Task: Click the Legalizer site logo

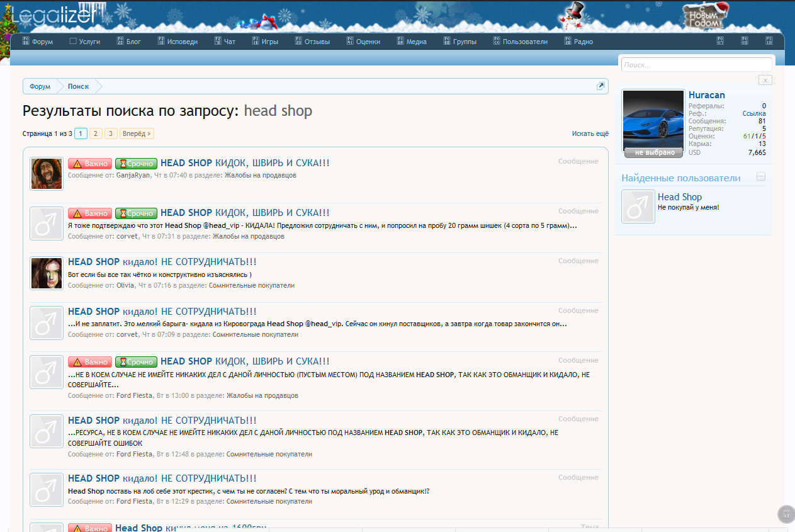Action: [54, 15]
